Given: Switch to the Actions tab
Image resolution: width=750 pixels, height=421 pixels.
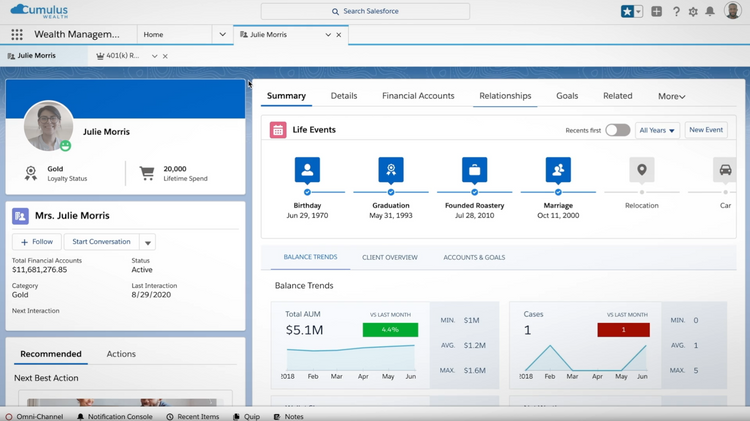Looking at the screenshot, I should 121,354.
